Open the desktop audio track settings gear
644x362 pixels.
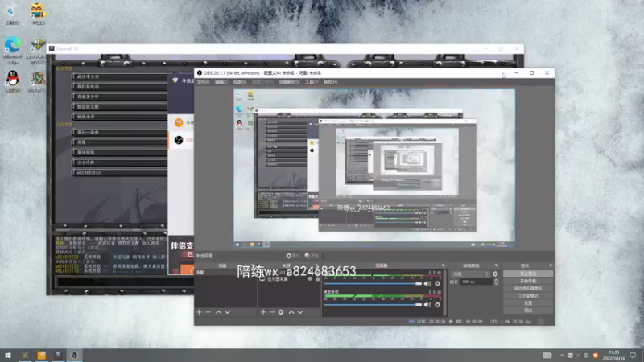pyautogui.click(x=437, y=305)
